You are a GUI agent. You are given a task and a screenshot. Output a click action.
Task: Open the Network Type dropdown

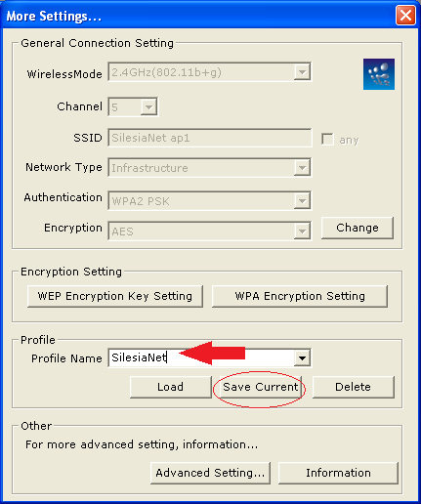[302, 168]
